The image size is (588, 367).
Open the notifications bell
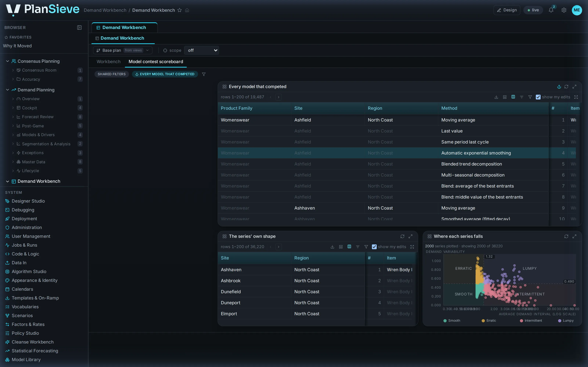pos(551,10)
